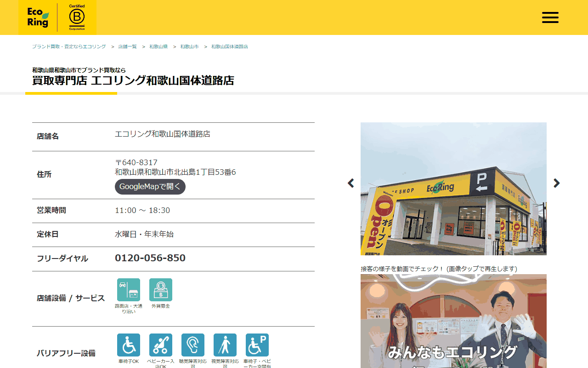Click the subtitle 和歌山県和歌山市でブランド買取なら
This screenshot has height=368, width=588.
(79, 70)
